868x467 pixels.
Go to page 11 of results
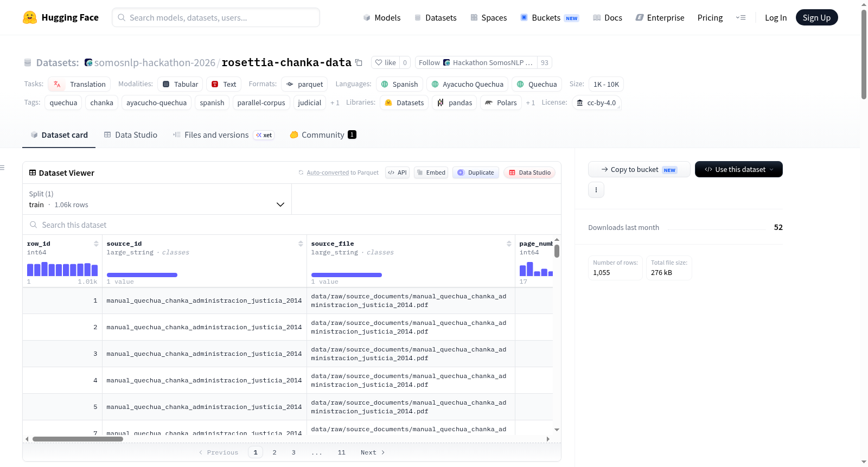[341, 452]
